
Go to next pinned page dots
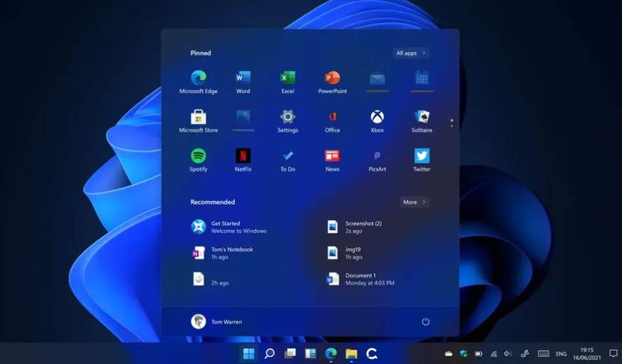tap(452, 123)
